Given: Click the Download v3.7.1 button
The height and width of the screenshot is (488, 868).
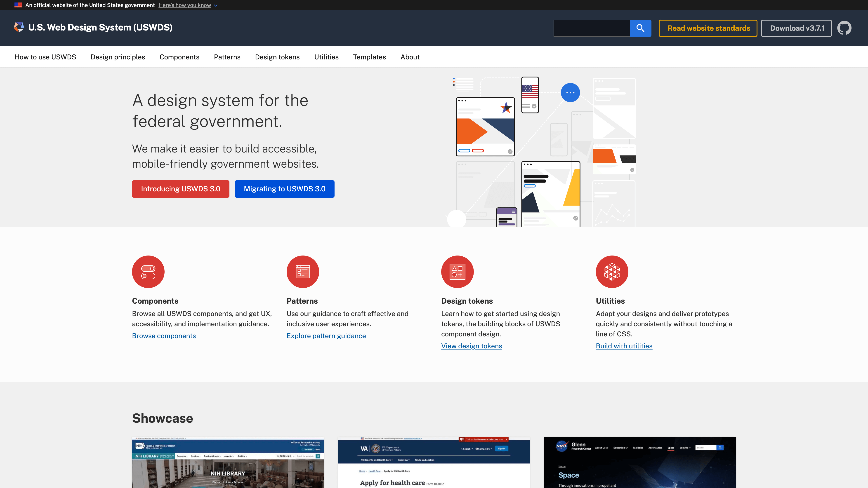Looking at the screenshot, I should (x=796, y=28).
